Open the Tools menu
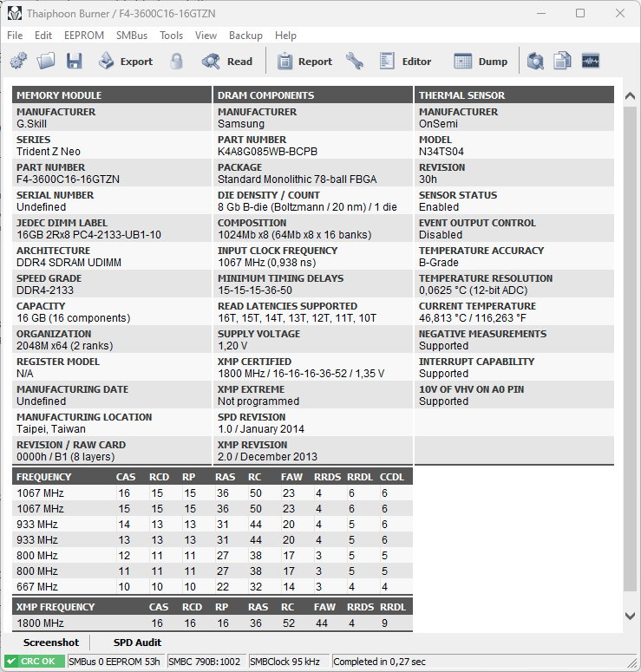Screen dimensions: 641x672 tap(172, 36)
